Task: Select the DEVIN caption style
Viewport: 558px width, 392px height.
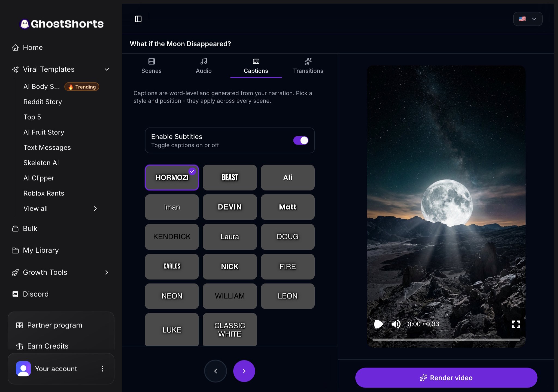Action: click(230, 207)
